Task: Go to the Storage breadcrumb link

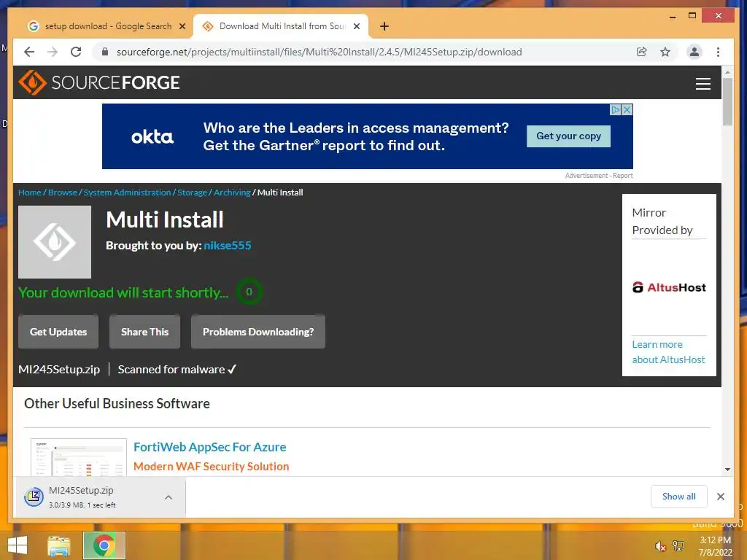Action: [x=192, y=192]
